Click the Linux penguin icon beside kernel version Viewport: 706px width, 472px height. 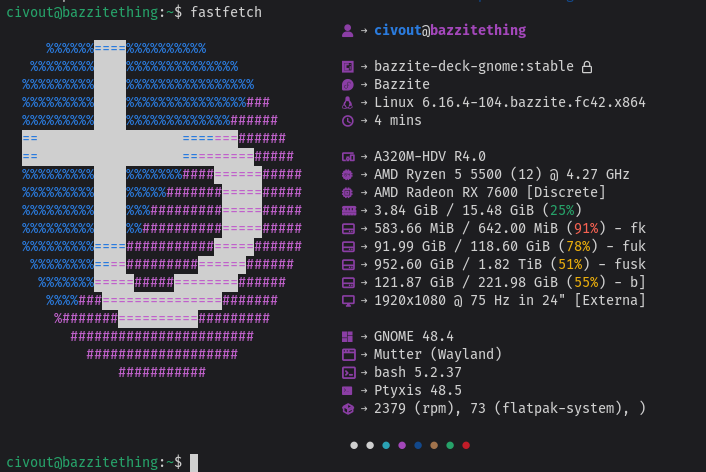(x=348, y=103)
